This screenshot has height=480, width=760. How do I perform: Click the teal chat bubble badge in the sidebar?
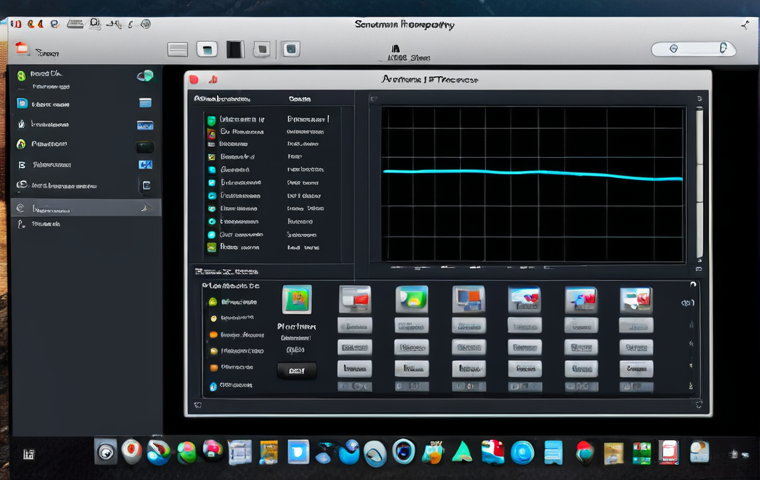[145, 76]
